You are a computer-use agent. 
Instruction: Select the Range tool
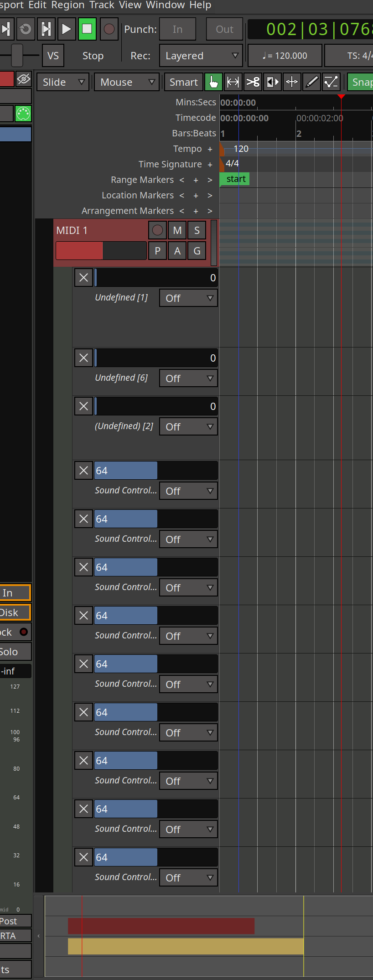[233, 82]
